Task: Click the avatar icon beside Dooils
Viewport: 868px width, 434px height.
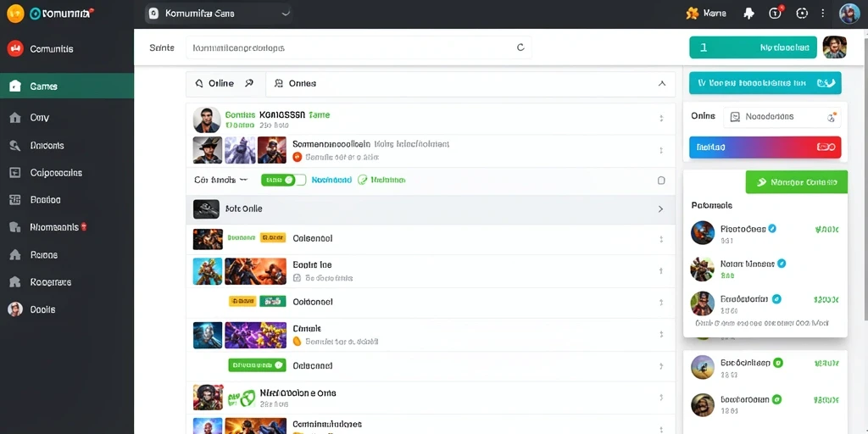Action: 15,309
